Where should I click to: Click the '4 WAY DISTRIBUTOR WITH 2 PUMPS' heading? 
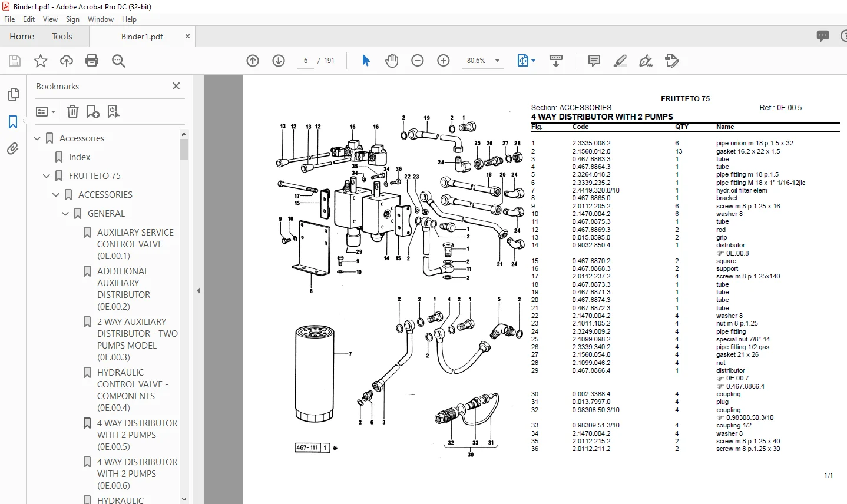[x=602, y=117]
